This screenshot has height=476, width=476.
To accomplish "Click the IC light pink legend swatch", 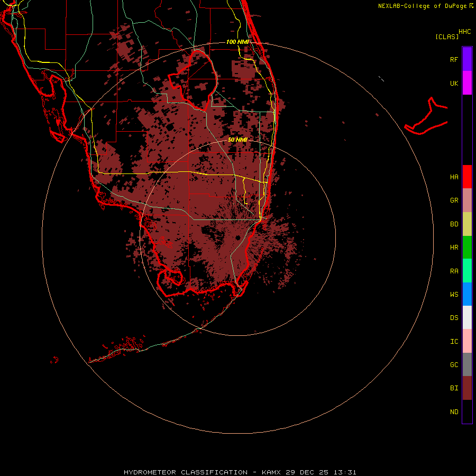I will click(467, 341).
